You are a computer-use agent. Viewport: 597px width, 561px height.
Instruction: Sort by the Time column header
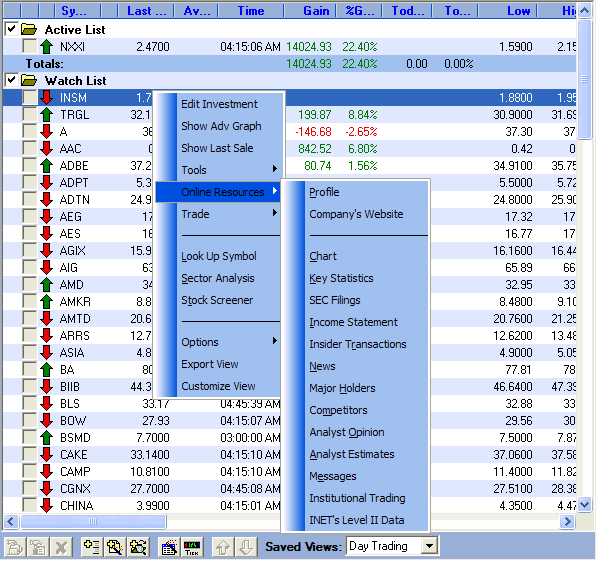[251, 11]
